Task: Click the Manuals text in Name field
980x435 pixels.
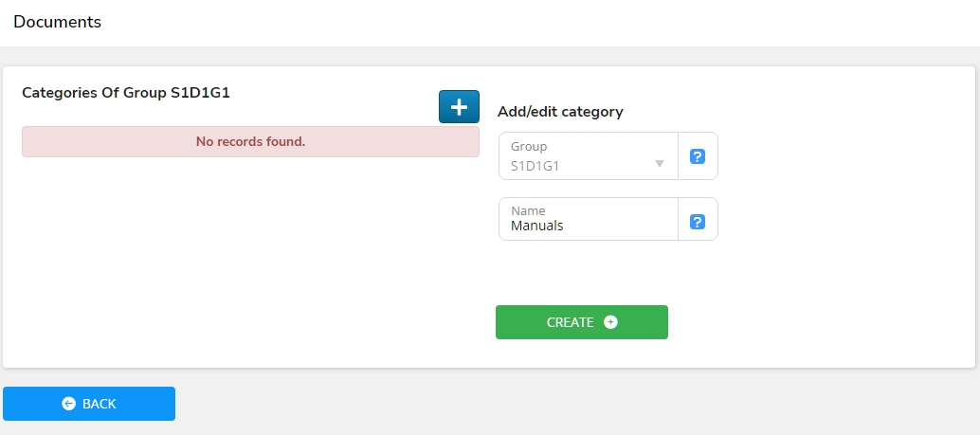Action: pyautogui.click(x=536, y=226)
